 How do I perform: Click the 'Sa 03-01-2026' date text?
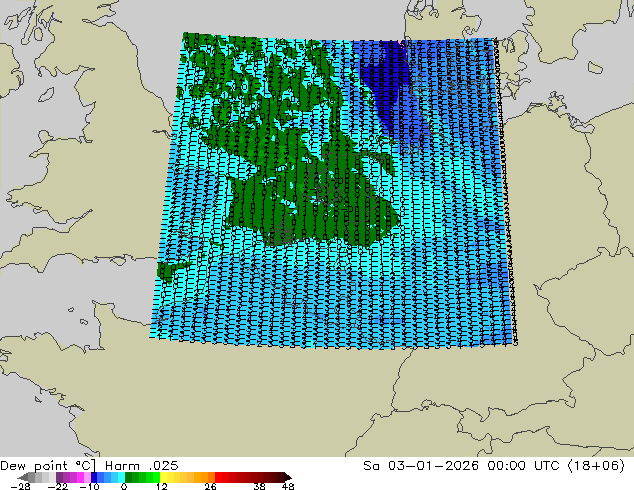tap(421, 466)
